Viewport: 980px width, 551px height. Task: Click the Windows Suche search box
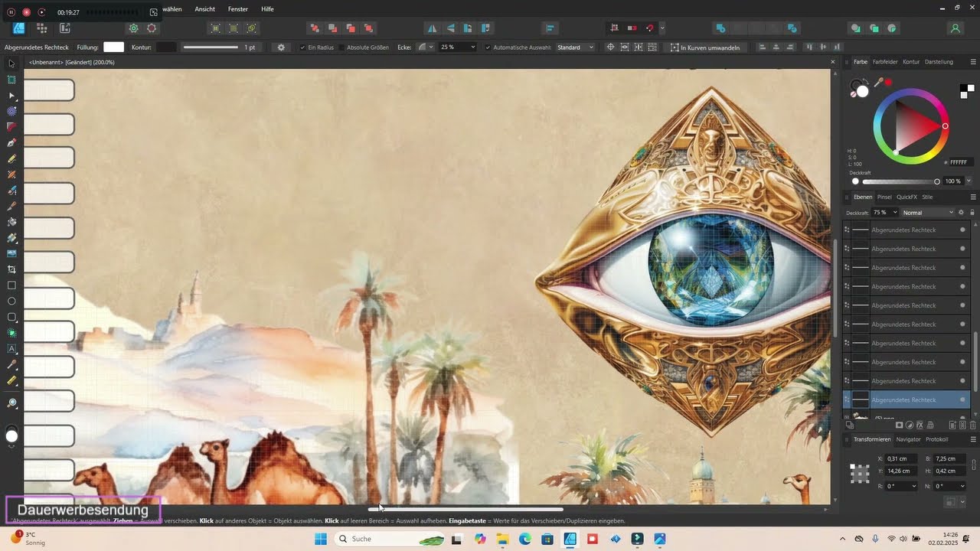[x=389, y=539]
